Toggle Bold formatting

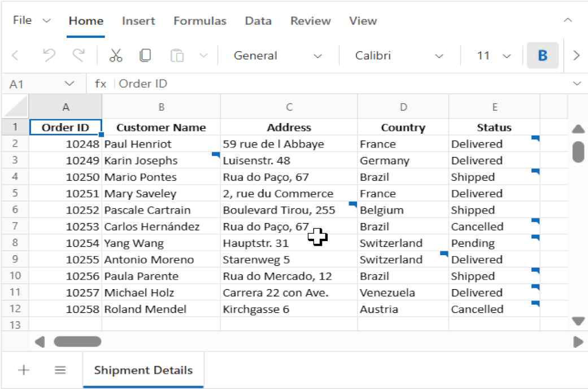[542, 55]
